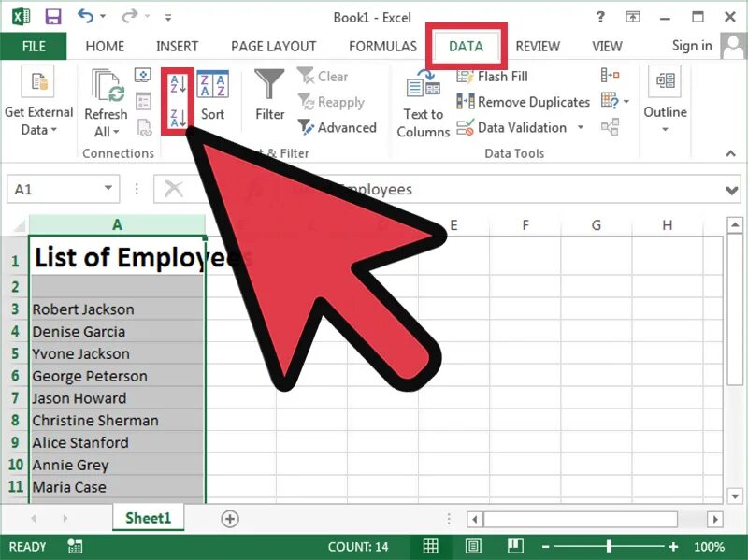Open the Excel Help question mark
Image resolution: width=748 pixels, height=560 pixels.
[x=600, y=17]
